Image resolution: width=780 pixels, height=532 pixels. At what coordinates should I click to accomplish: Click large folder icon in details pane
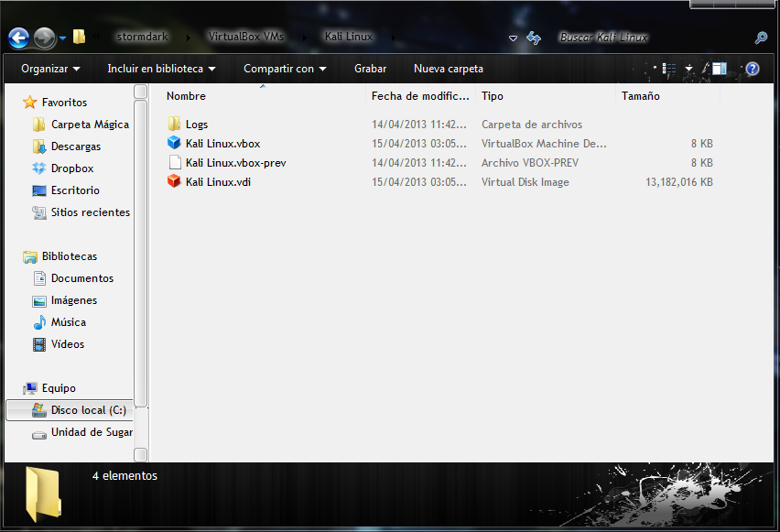[44, 494]
